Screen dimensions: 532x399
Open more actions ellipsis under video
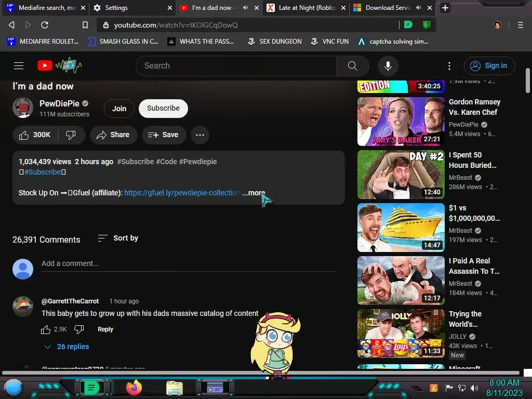tap(200, 135)
